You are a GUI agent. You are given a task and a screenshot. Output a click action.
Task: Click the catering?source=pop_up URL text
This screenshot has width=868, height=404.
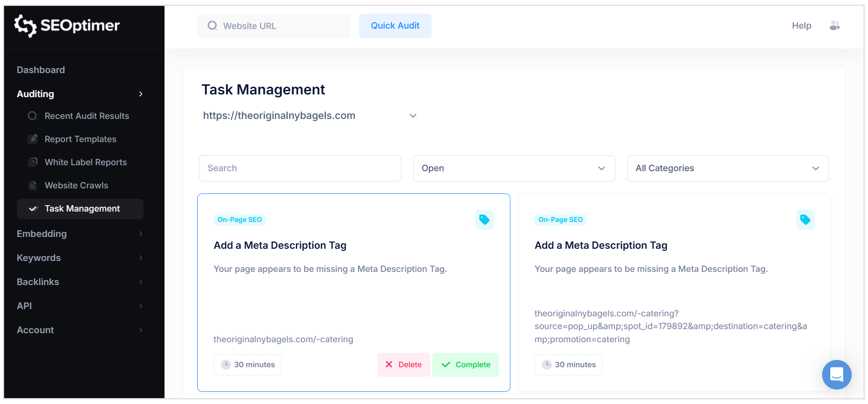671,326
